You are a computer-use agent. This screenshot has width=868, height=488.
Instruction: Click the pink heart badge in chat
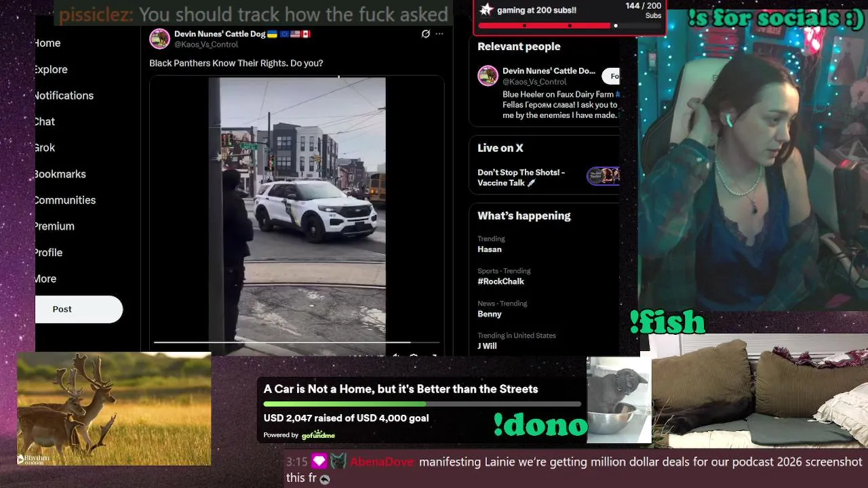319,462
